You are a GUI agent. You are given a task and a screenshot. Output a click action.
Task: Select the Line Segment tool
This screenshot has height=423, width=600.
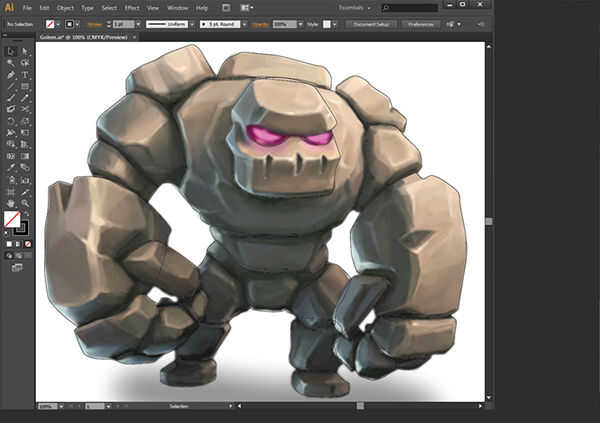coord(11,86)
